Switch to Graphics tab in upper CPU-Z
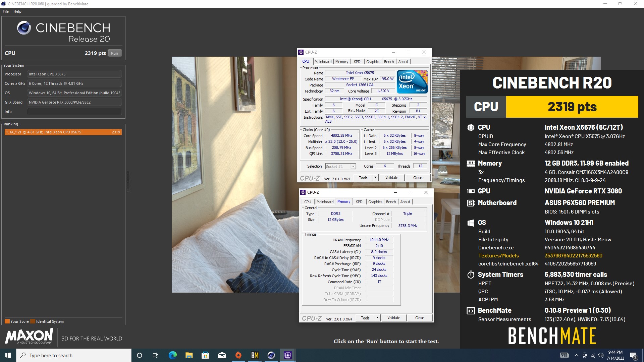The width and height of the screenshot is (644, 362). (373, 62)
